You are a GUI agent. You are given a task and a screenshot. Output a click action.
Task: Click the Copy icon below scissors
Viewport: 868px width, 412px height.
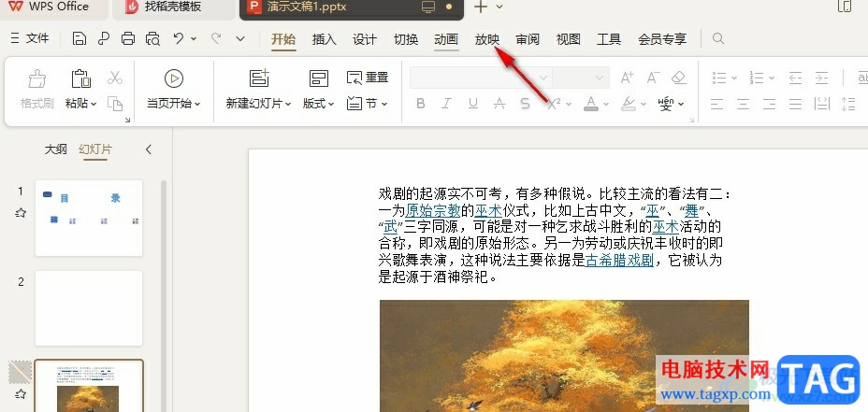pos(115,104)
